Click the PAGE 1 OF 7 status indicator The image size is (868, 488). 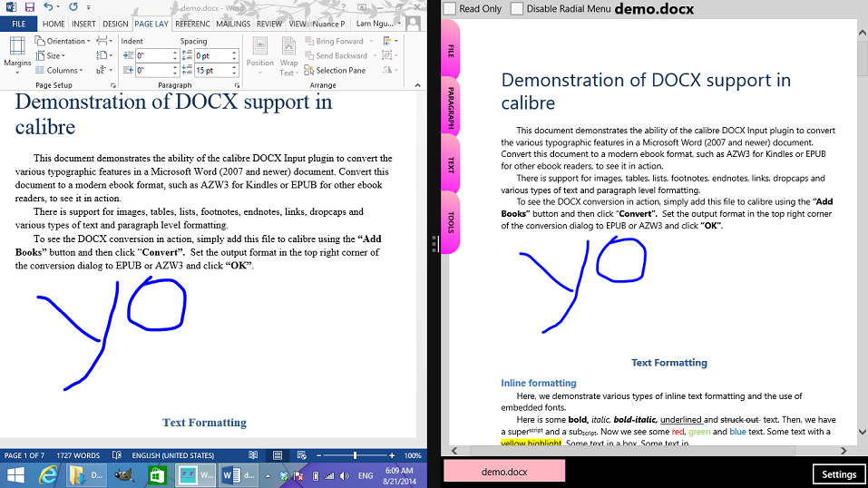point(24,455)
